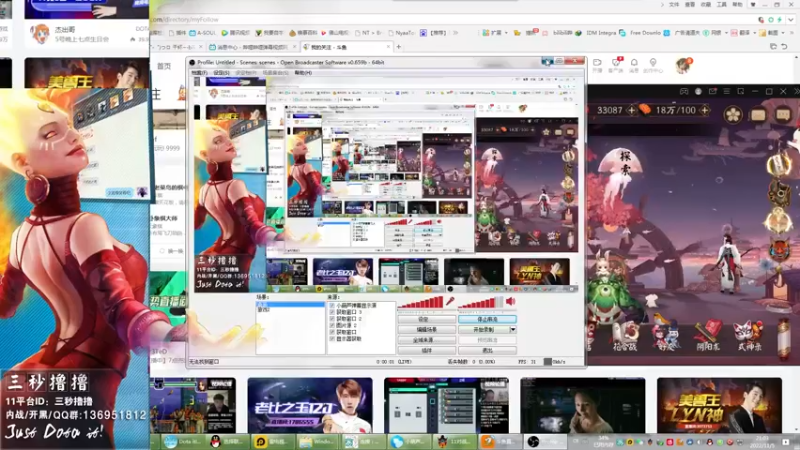Open the 翻译 dropdown in browser toolbar
This screenshot has height=450, width=800.
click(x=741, y=33)
